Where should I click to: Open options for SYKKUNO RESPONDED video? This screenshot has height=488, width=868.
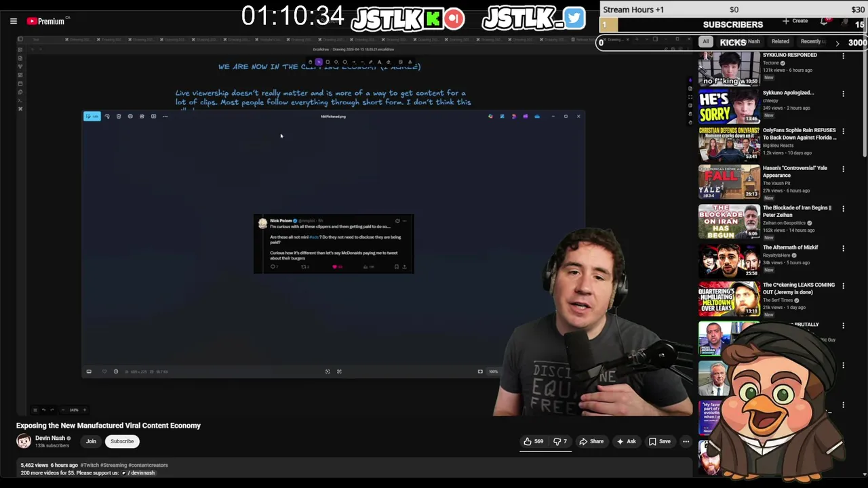844,56
